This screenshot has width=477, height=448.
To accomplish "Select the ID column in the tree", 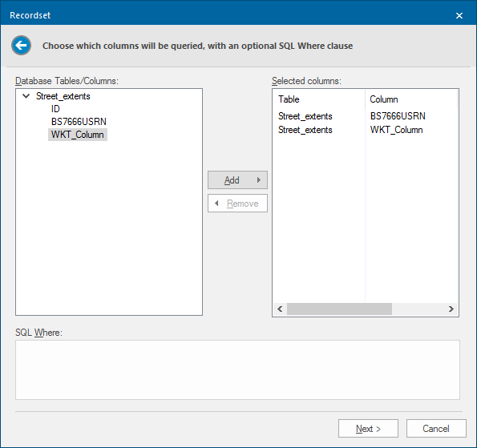I will 55,109.
